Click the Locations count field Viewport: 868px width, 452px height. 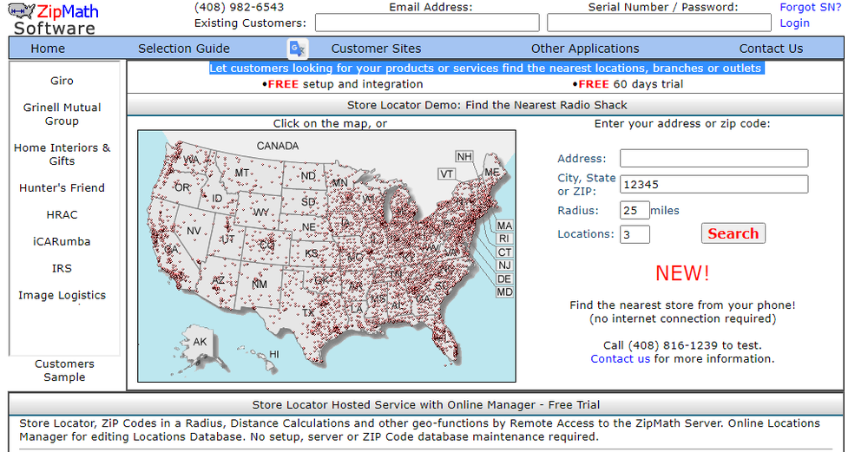(635, 234)
